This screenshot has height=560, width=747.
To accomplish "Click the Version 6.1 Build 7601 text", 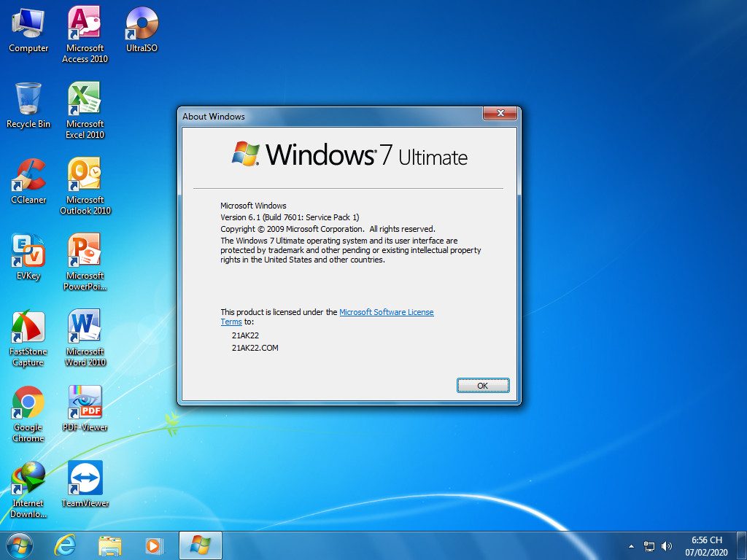I will (x=290, y=217).
